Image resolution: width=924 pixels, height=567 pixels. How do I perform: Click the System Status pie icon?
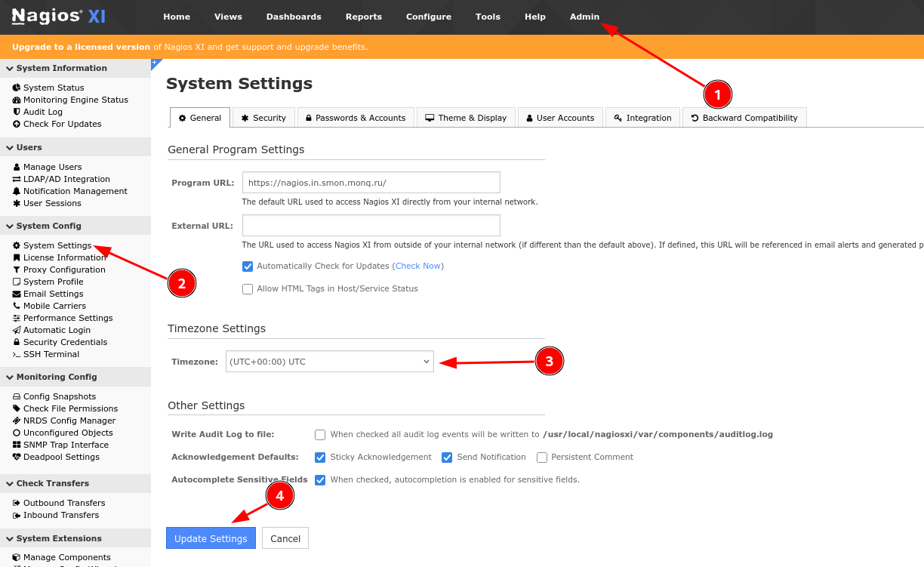pos(17,88)
